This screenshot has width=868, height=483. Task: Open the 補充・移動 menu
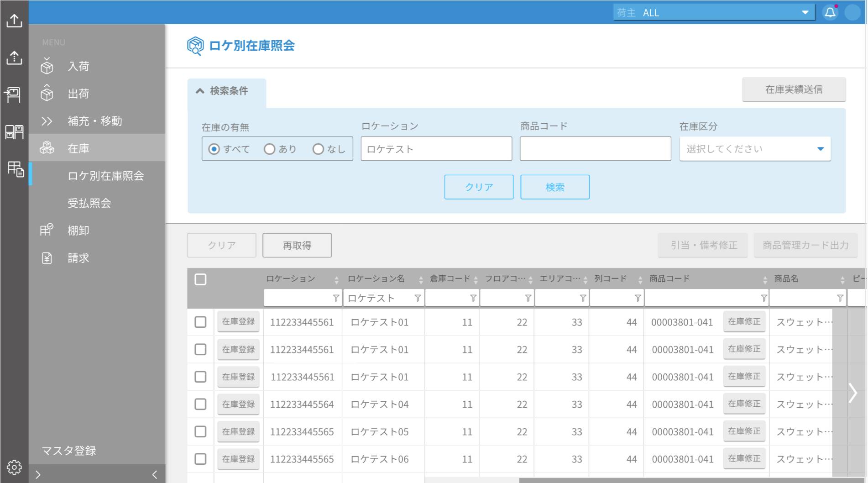(97, 121)
